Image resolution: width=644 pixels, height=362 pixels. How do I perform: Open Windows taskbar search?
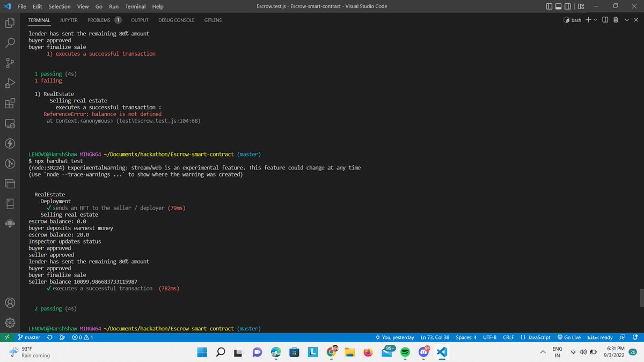click(221, 352)
